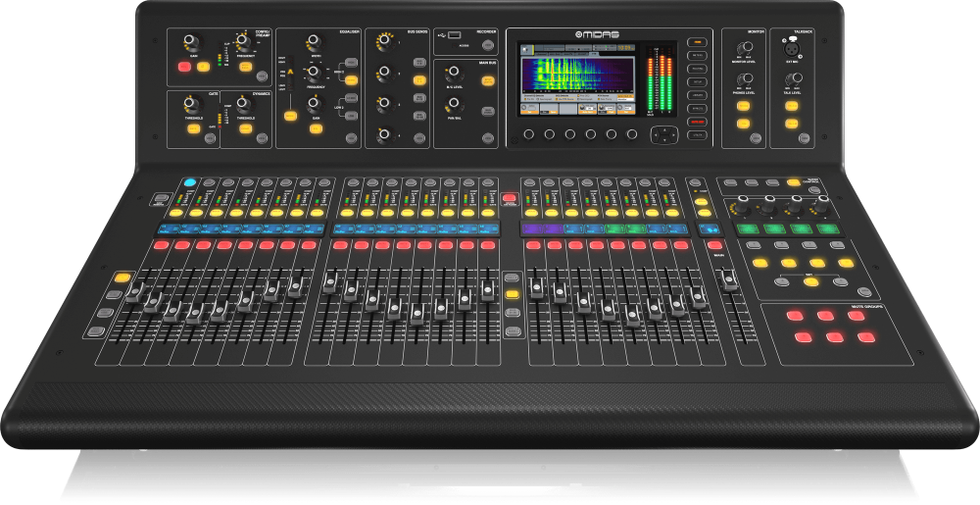This screenshot has width=980, height=505.
Task: Toggle the yellow COMP button in Dynamics
Action: coord(246,128)
